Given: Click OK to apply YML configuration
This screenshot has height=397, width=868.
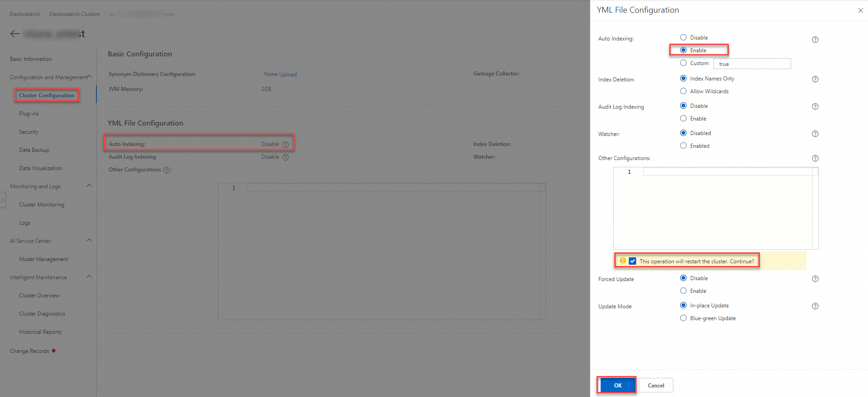Looking at the screenshot, I should [617, 385].
